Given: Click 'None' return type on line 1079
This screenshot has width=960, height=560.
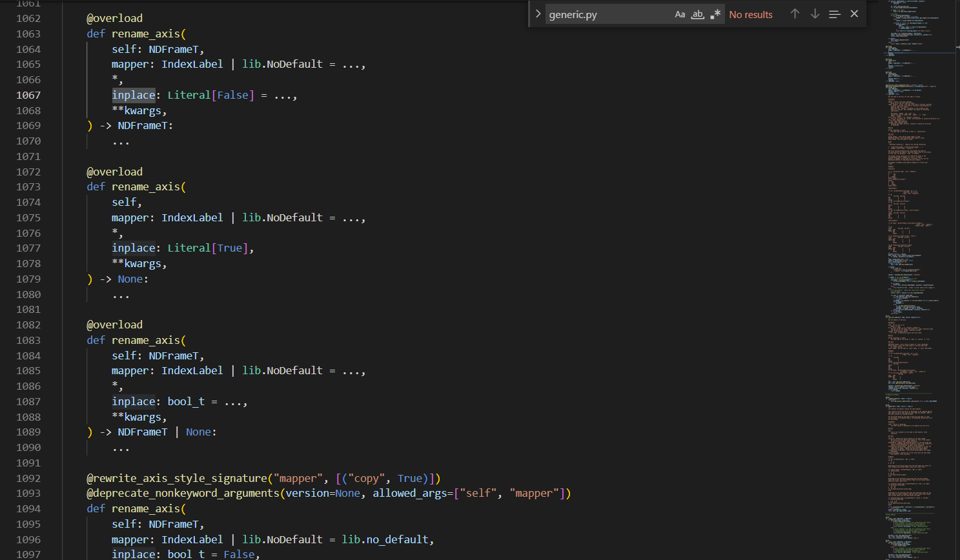Looking at the screenshot, I should pos(130,279).
